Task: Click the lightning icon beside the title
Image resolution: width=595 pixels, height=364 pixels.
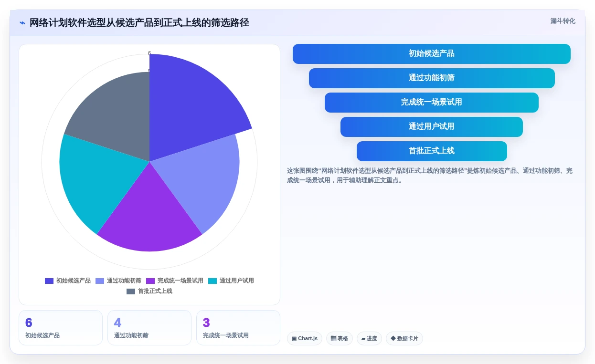Action: click(22, 23)
